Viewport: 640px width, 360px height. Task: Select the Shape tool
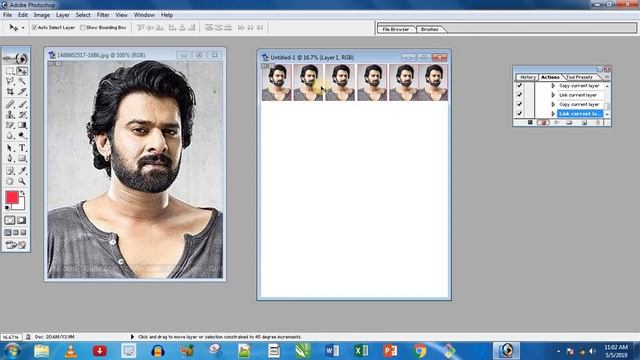tap(22, 158)
